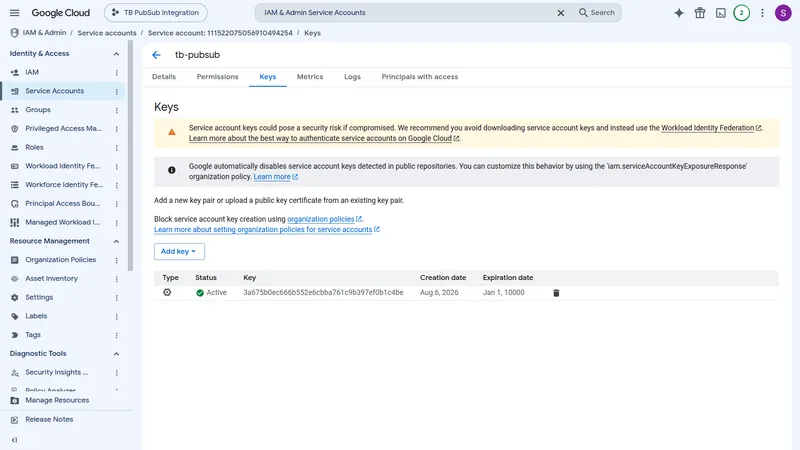
Task: Open more options for Groups item
Action: (116, 110)
